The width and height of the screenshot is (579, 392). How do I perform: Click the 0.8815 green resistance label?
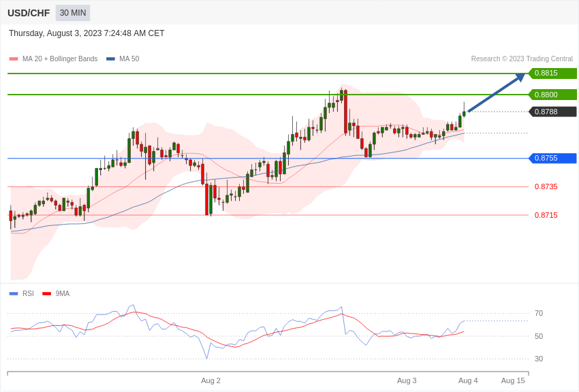pos(553,73)
